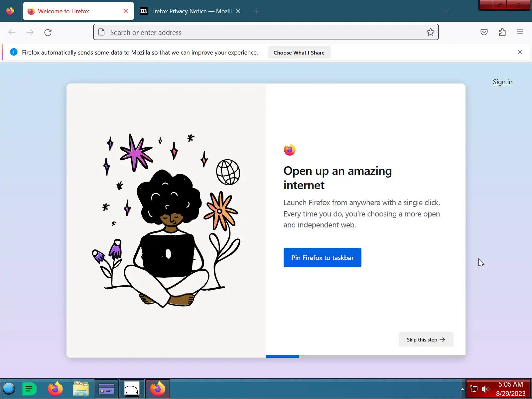Viewport: 532px width, 399px height.
Task: Dismiss the data sharing notification bar
Action: click(x=520, y=52)
